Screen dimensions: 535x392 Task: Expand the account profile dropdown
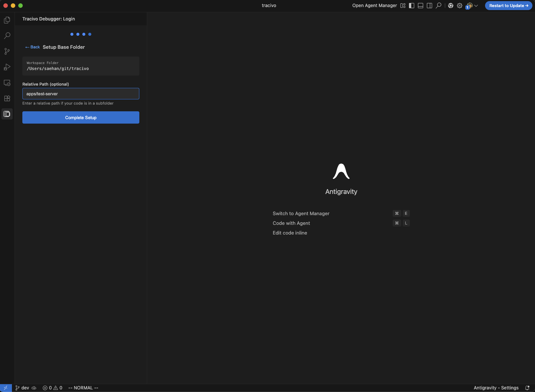472,6
